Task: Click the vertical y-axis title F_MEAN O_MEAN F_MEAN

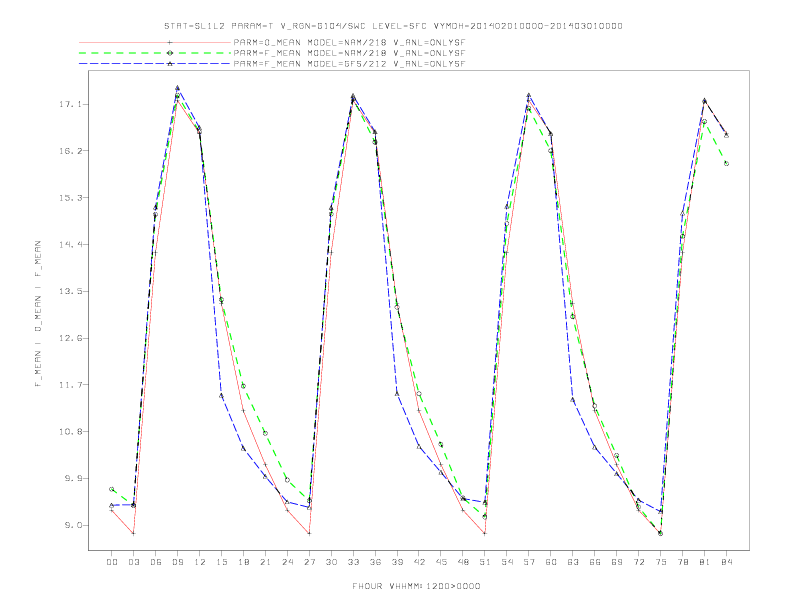Action: (x=38, y=314)
